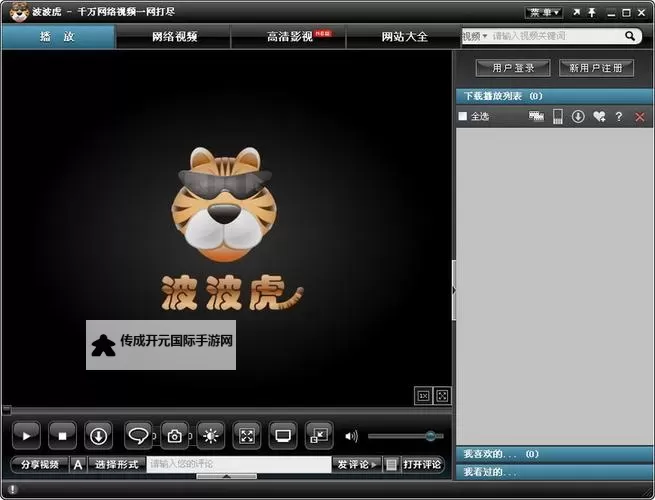
Task: Click 用户登录 login button
Action: click(513, 68)
